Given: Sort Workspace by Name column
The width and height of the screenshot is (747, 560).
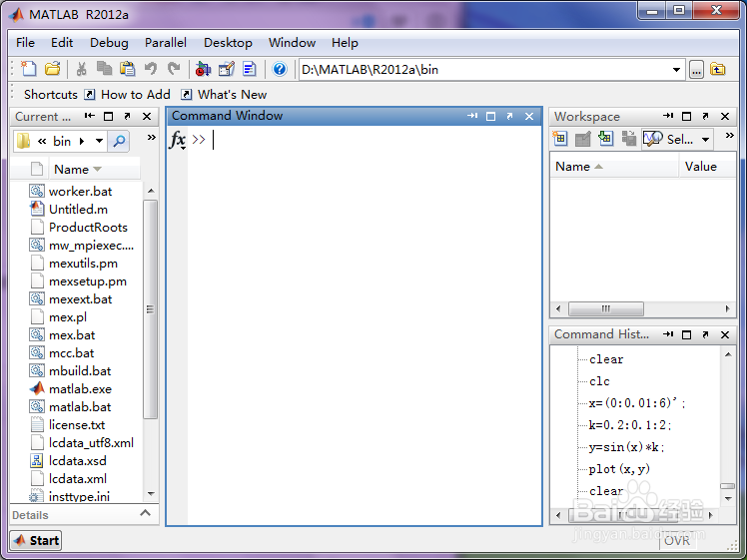Looking at the screenshot, I should [x=614, y=166].
